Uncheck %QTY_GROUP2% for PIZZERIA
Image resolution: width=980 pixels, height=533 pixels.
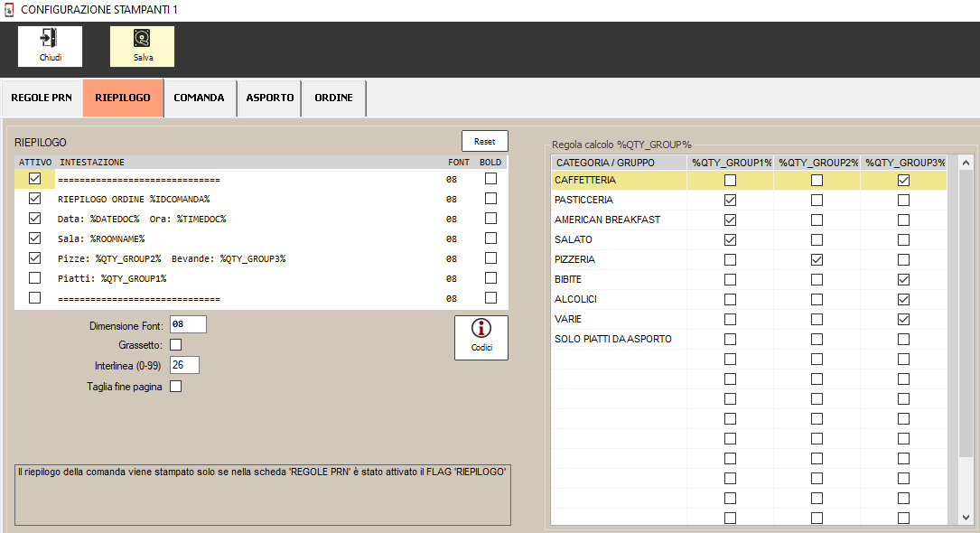(x=817, y=259)
